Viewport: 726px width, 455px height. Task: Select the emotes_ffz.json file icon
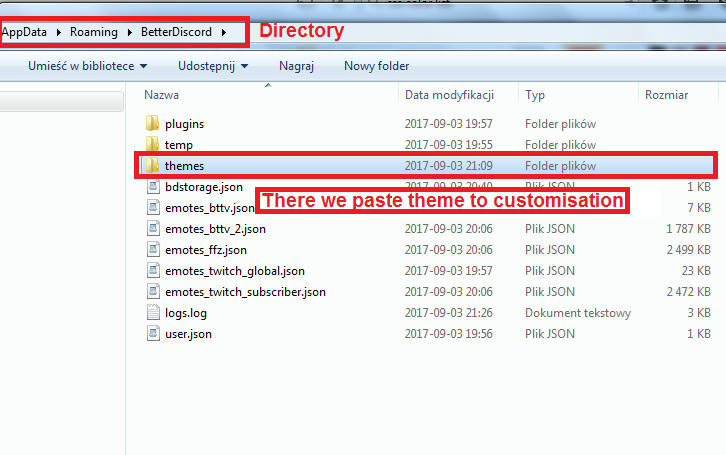[153, 249]
